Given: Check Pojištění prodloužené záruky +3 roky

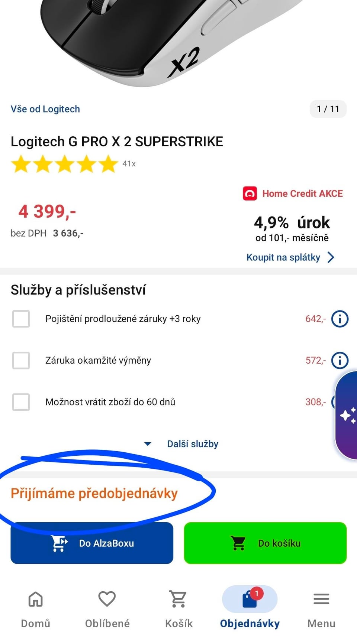Looking at the screenshot, I should (x=21, y=319).
